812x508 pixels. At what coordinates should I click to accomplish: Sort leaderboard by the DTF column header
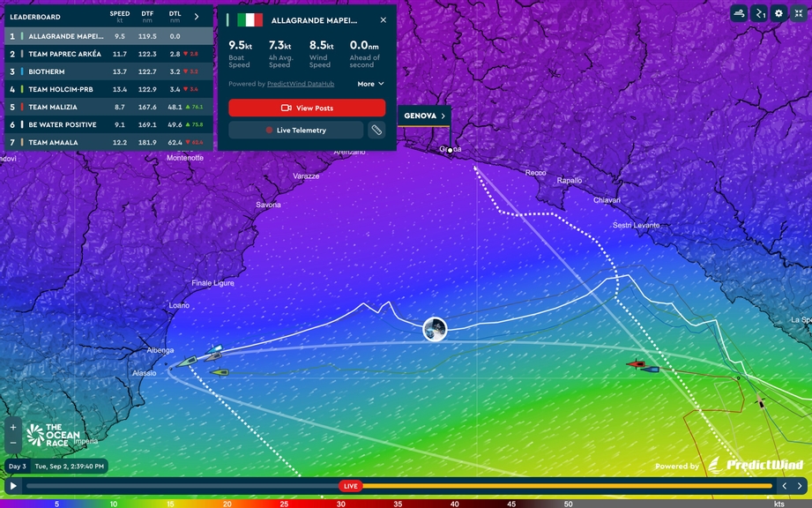(147, 17)
